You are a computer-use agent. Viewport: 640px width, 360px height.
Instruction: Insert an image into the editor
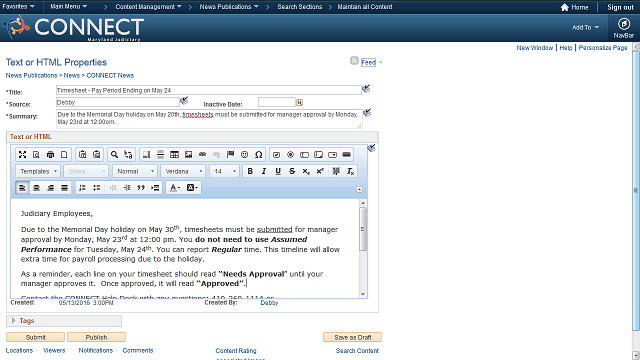(x=188, y=155)
